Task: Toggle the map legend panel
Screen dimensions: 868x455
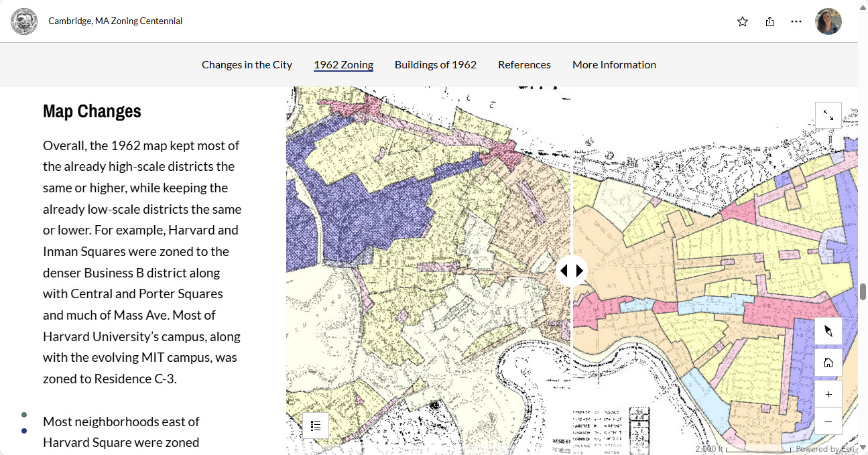Action: coord(316,426)
